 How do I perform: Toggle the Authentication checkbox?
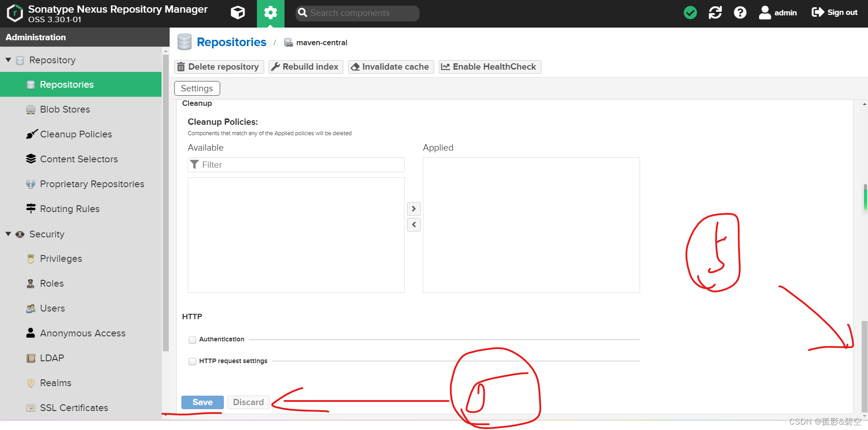tap(193, 340)
